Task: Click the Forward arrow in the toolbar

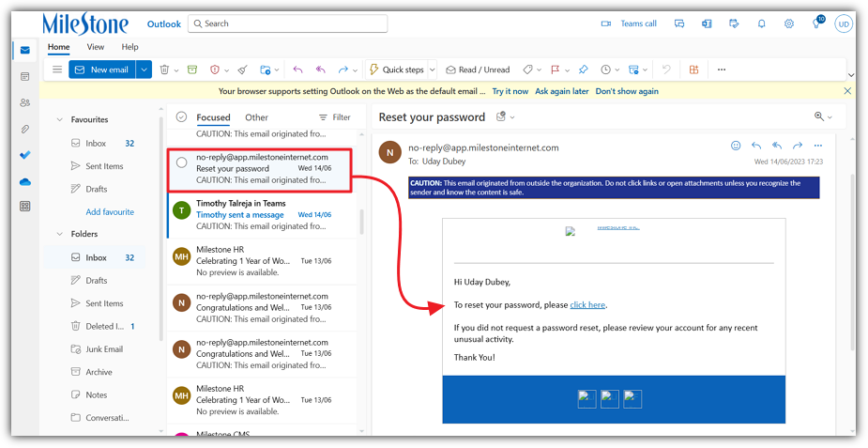Action: pyautogui.click(x=343, y=70)
